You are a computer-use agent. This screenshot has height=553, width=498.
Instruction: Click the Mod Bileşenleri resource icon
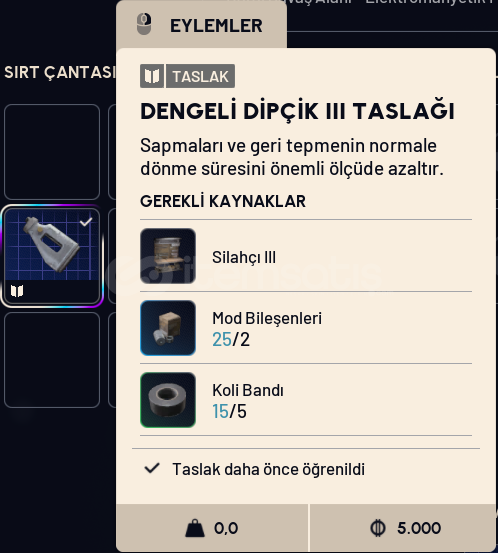(x=168, y=328)
